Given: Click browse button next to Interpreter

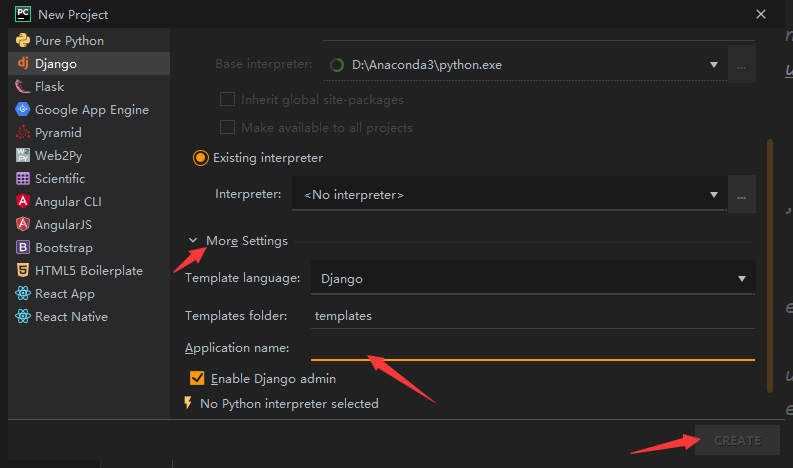Looking at the screenshot, I should (x=741, y=194).
